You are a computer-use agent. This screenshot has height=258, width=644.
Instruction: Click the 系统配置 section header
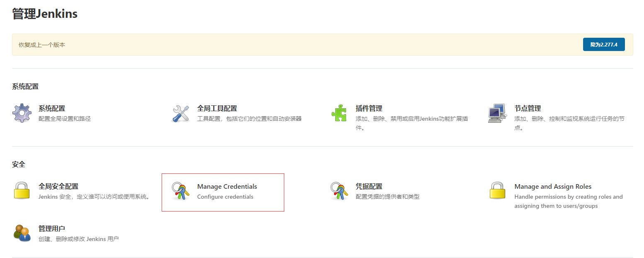[25, 86]
